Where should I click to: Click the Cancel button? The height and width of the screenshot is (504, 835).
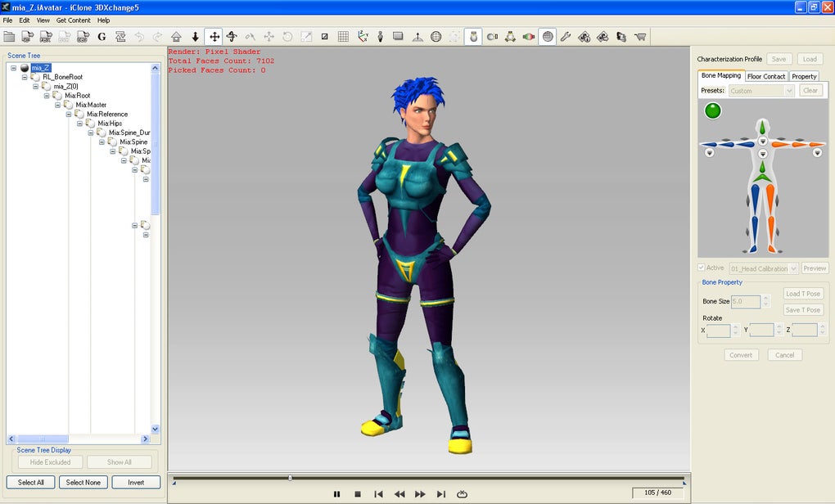click(x=784, y=355)
